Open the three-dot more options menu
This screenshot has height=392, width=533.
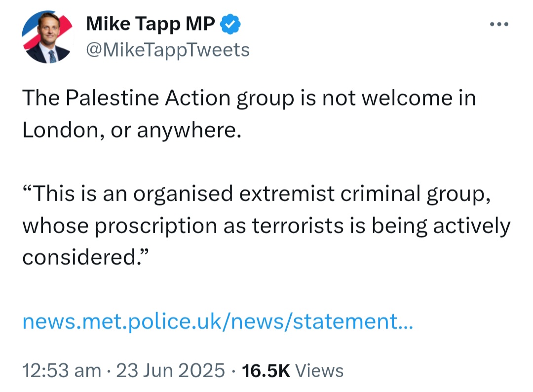click(x=499, y=24)
